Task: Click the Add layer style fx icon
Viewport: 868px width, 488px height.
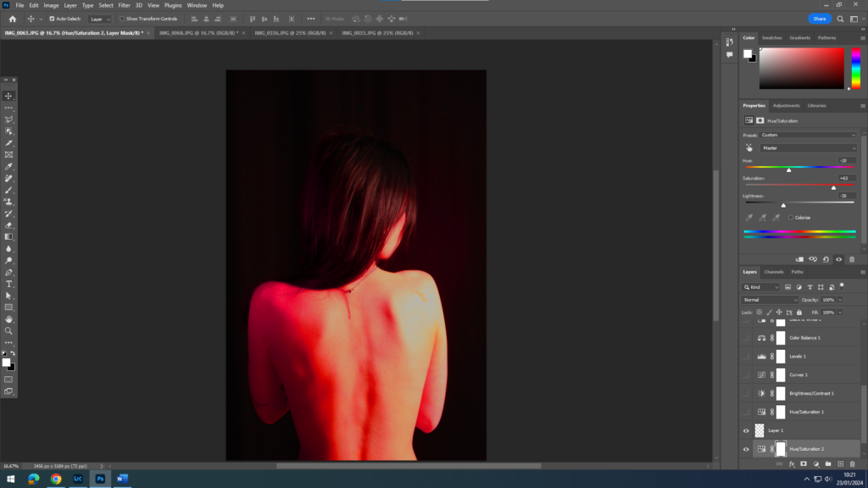Action: 792,464
